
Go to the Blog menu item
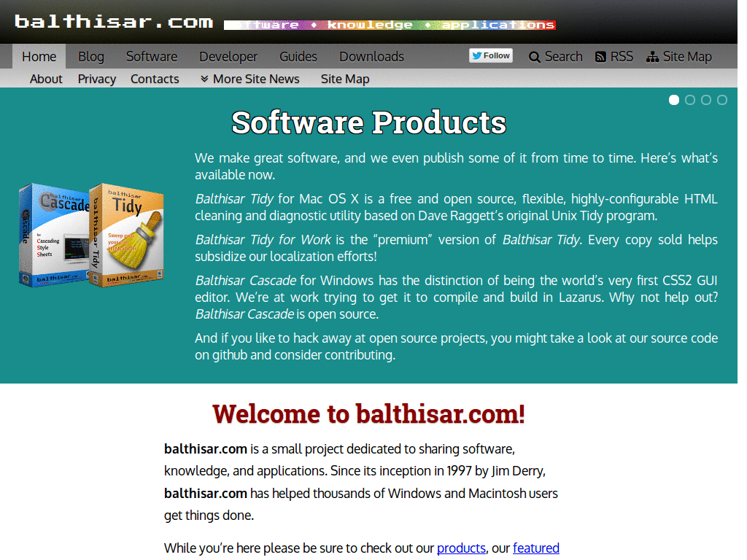[x=91, y=57]
